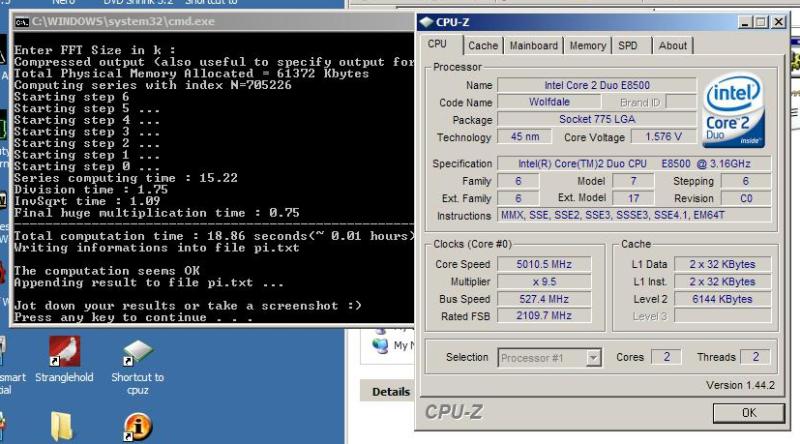Viewport: 800px width, 444px height.
Task: Open the Memory tab
Action: tap(587, 45)
